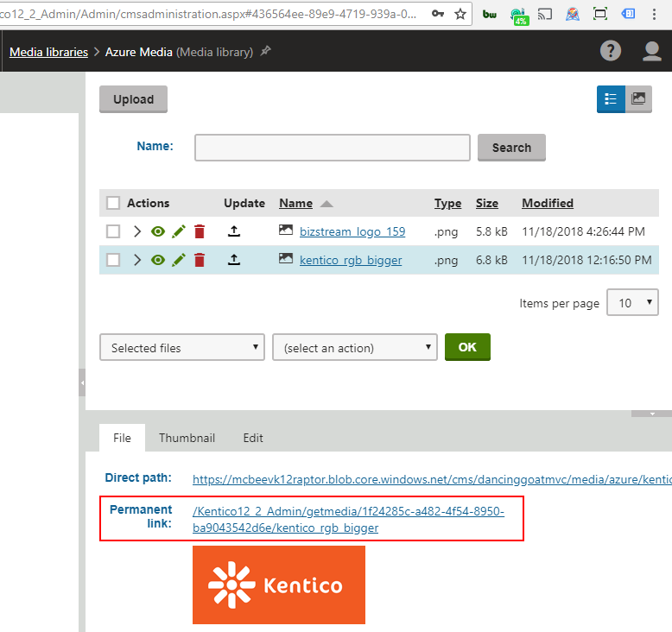Focus the Name search input field
This screenshot has height=632, width=672.
(x=333, y=148)
